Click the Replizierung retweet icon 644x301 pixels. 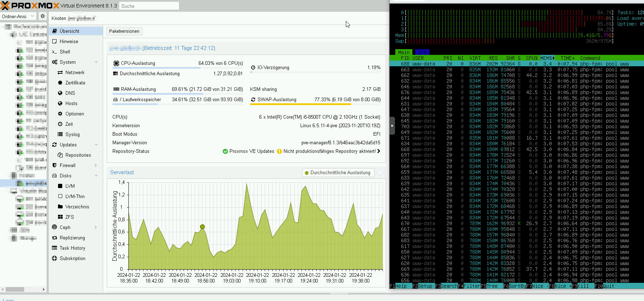coord(54,238)
